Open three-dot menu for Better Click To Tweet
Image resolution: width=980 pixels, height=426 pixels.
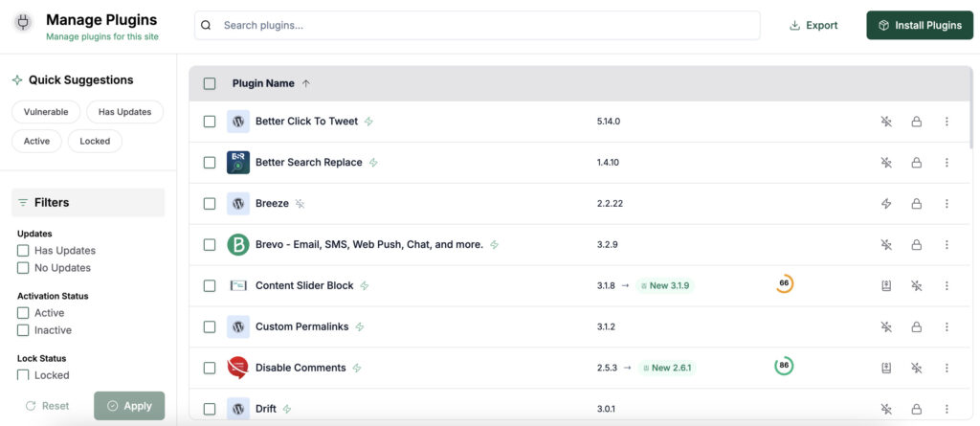(x=947, y=122)
